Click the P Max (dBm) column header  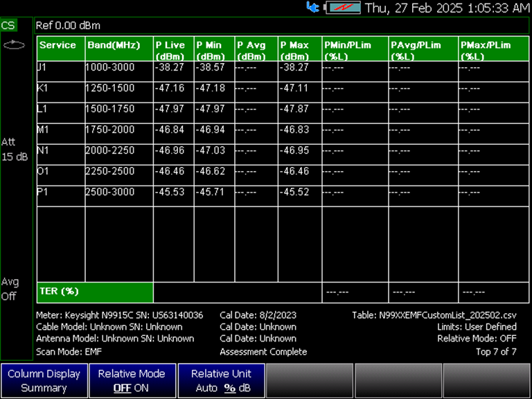click(x=299, y=49)
